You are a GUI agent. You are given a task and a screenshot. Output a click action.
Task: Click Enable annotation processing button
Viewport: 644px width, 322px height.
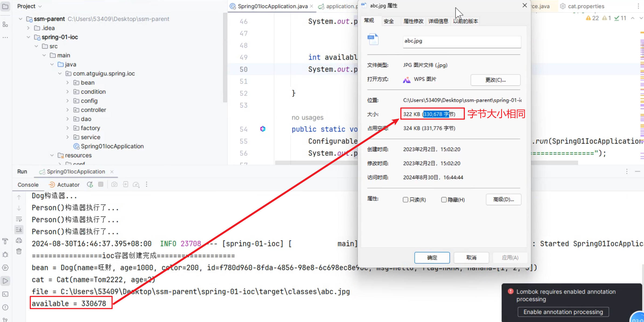pyautogui.click(x=563, y=312)
